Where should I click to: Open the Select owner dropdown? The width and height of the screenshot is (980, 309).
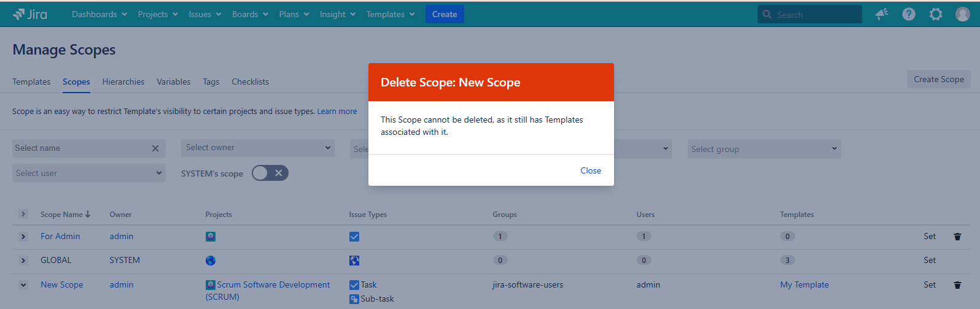[x=258, y=148]
